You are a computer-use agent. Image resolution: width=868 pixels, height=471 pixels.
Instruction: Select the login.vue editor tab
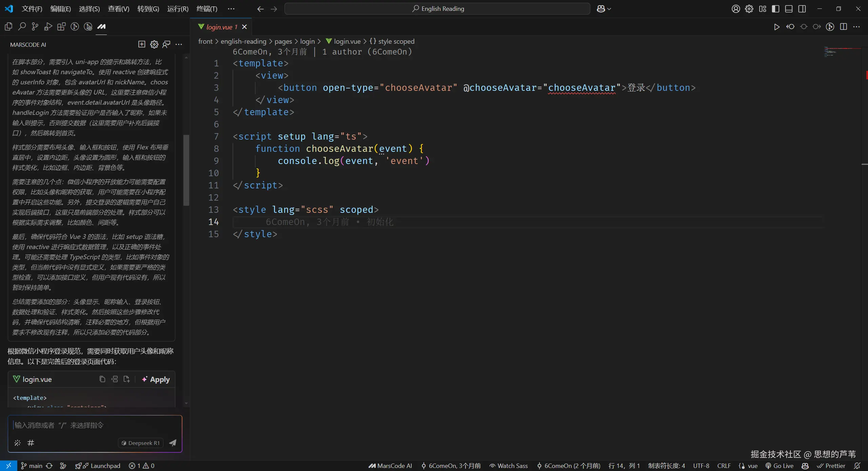pyautogui.click(x=219, y=27)
